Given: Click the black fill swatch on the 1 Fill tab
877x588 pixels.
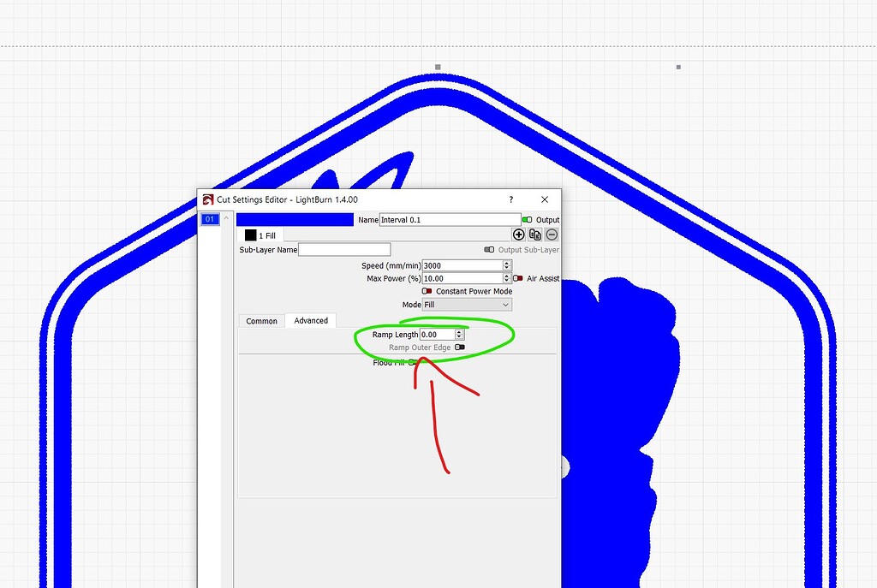Looking at the screenshot, I should pos(253,235).
